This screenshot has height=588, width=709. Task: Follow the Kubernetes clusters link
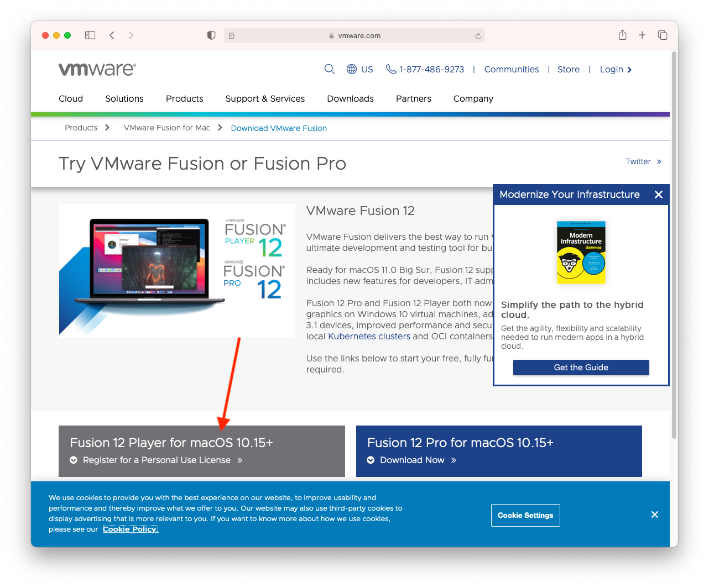pyautogui.click(x=369, y=336)
